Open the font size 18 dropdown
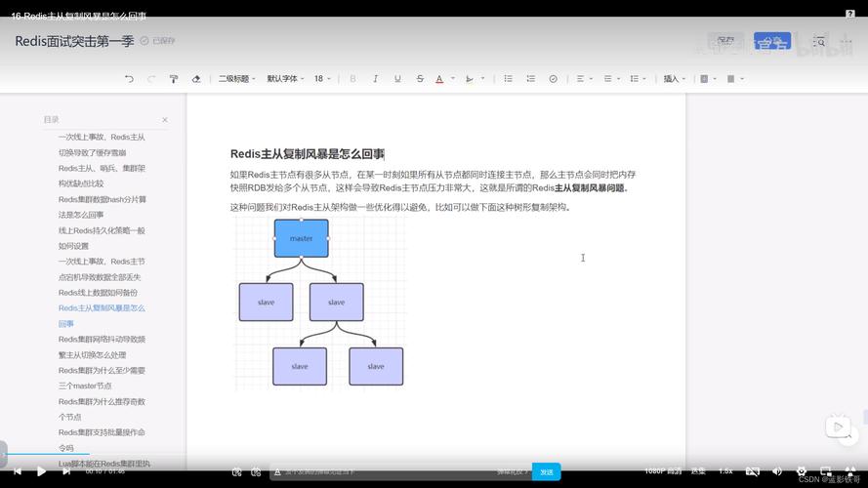The image size is (868, 488). 323,79
